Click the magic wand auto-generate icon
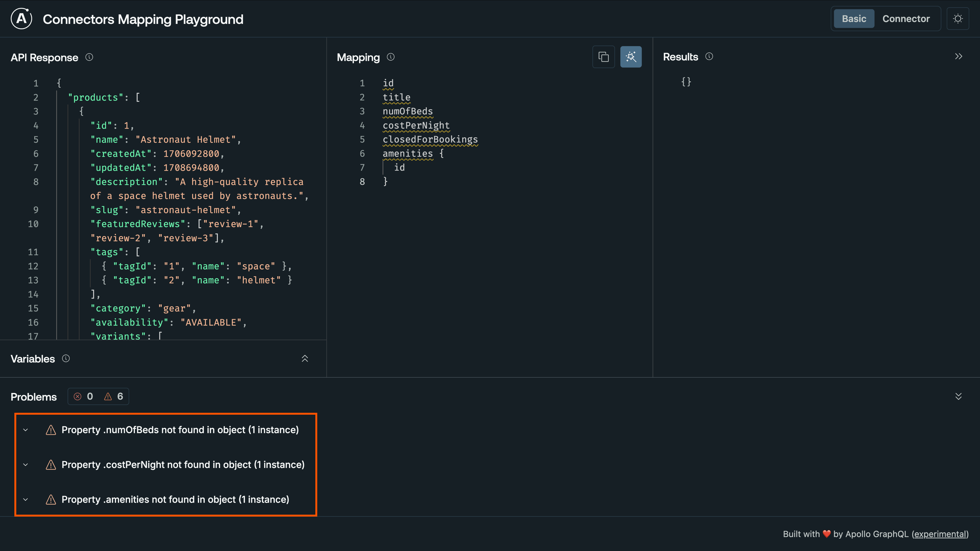The image size is (980, 551). point(631,57)
